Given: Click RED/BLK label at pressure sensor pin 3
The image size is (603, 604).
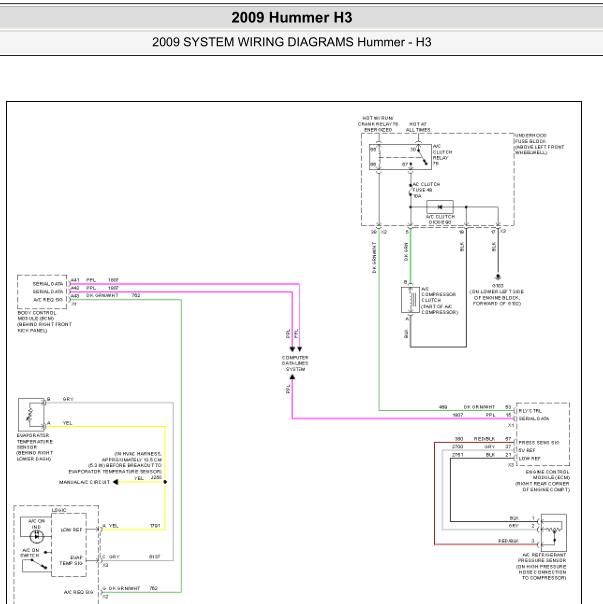Looking at the screenshot, I should (x=508, y=541).
